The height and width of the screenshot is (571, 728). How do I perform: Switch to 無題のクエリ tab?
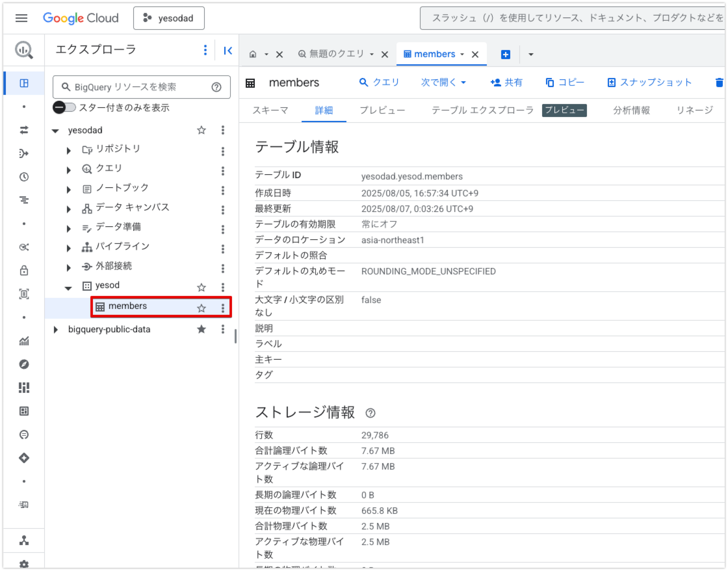click(331, 54)
